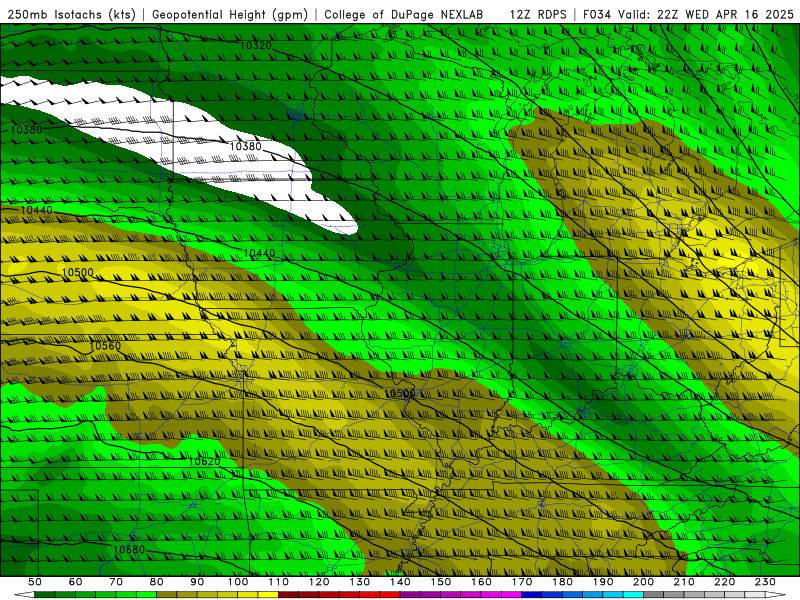This screenshot has width=800, height=600.
Task: Select the 200 value on the color scale
Action: [644, 582]
